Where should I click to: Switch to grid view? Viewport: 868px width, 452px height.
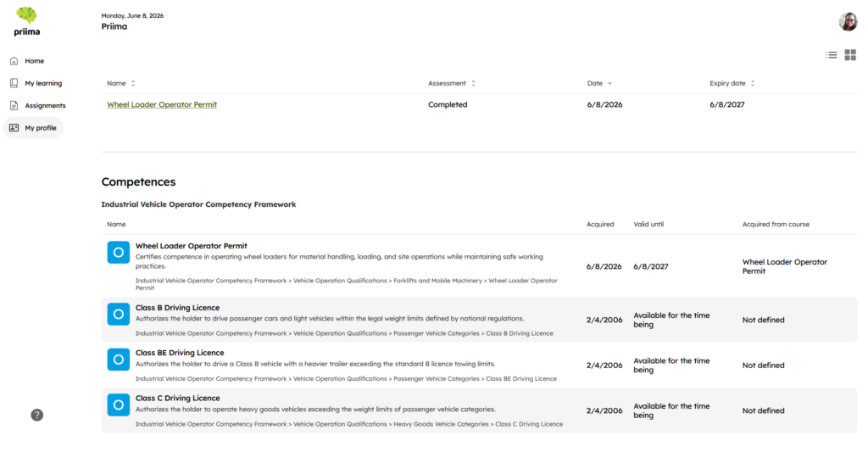pos(850,55)
